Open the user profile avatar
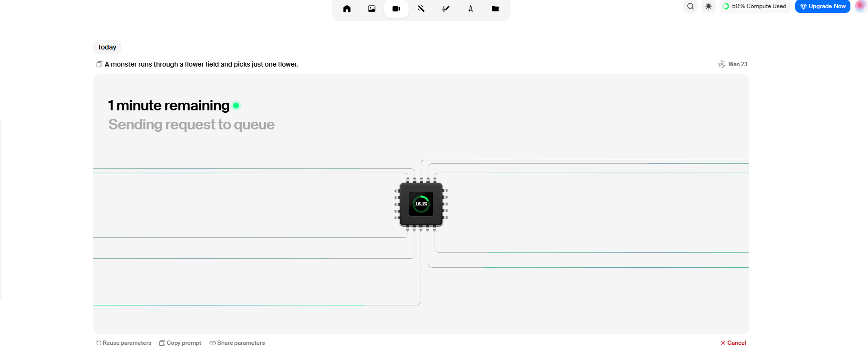 (861, 6)
